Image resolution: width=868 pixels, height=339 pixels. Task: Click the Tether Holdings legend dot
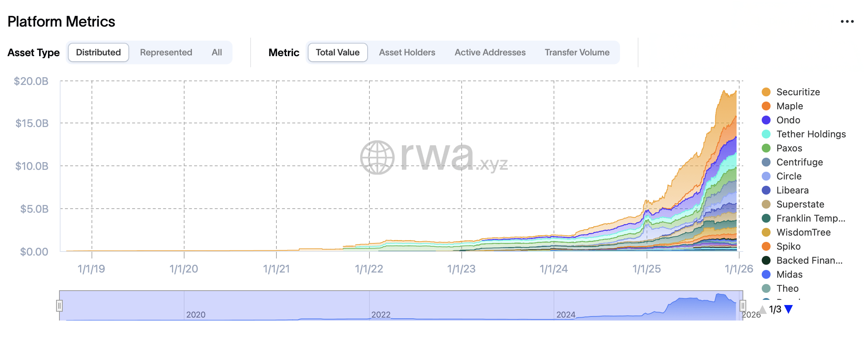(x=766, y=134)
